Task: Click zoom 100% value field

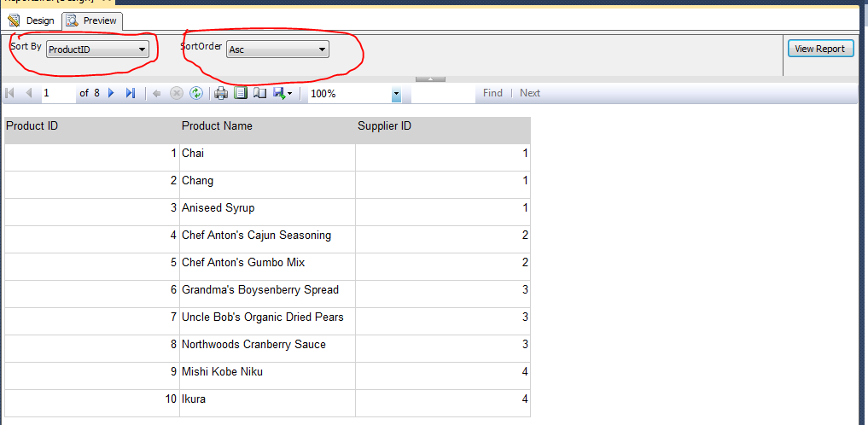Action: tap(350, 94)
